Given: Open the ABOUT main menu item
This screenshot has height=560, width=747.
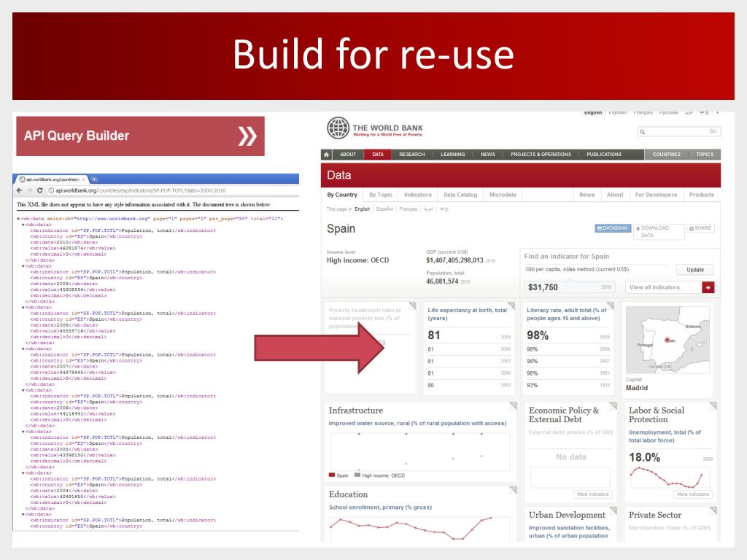Looking at the screenshot, I should (348, 155).
